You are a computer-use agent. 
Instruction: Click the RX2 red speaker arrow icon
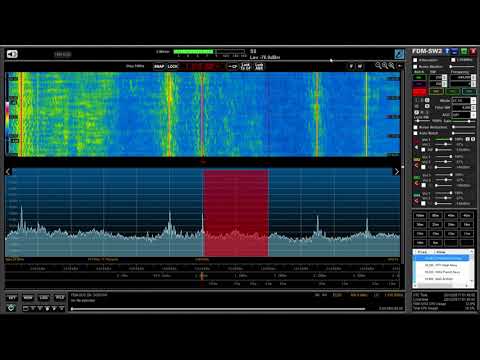tap(416, 165)
